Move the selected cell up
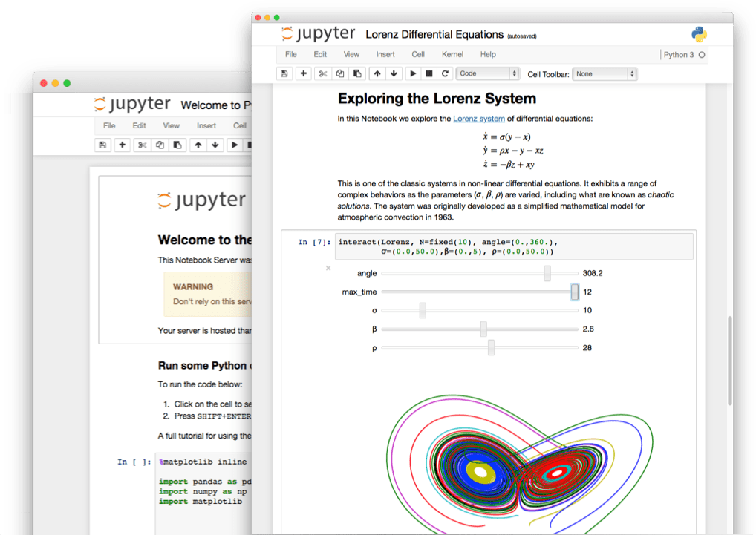 click(377, 73)
